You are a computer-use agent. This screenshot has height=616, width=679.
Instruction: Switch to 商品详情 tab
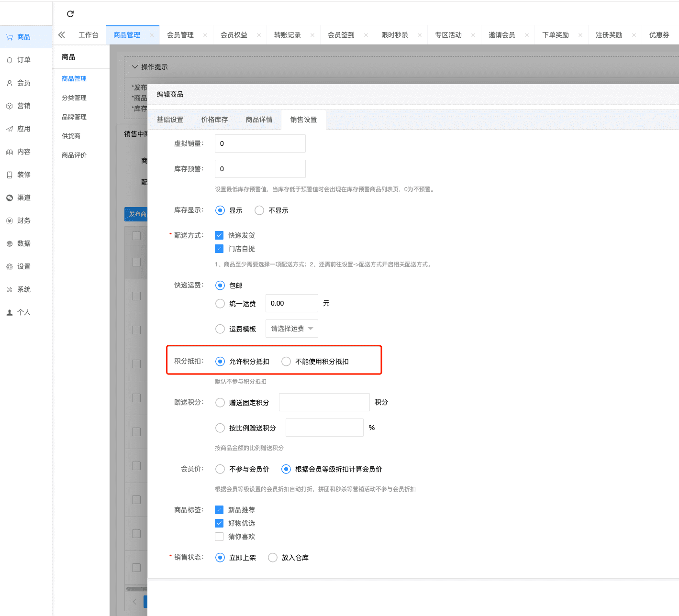tap(259, 120)
